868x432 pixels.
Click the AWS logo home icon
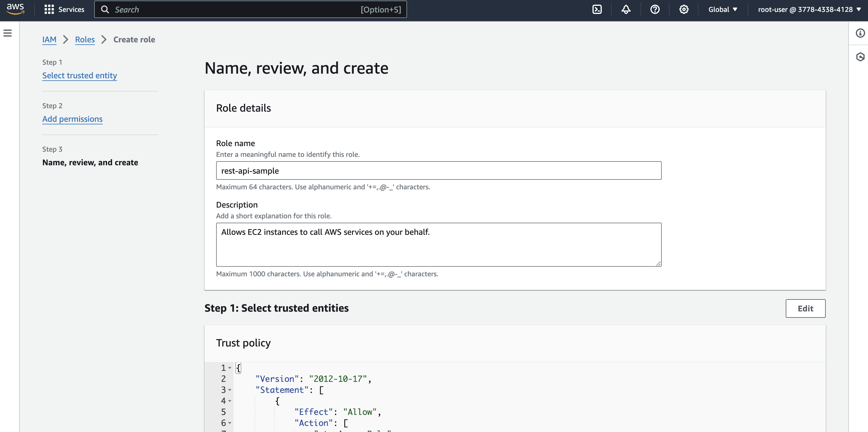16,9
